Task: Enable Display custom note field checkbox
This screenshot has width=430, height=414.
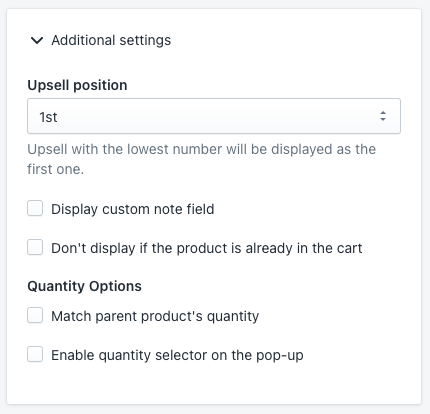Action: click(35, 208)
